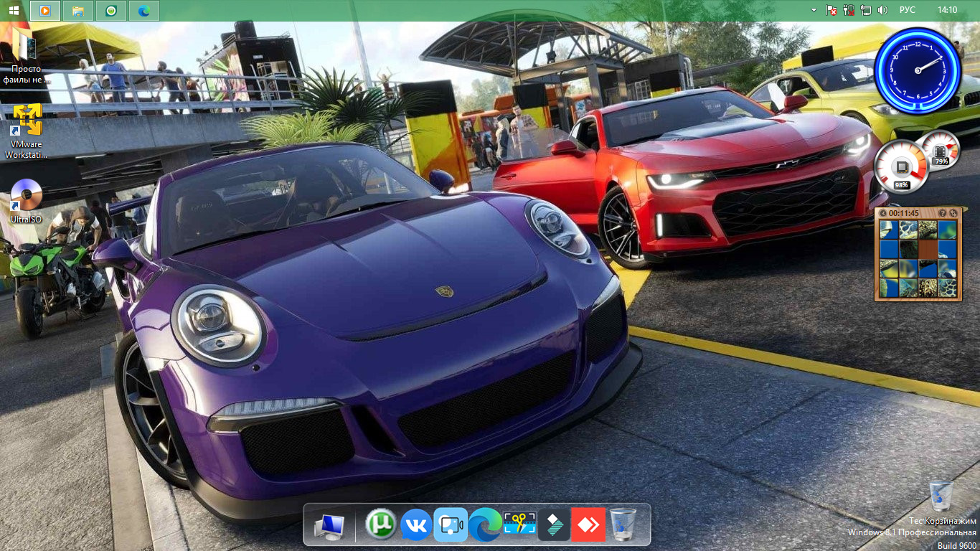Click the power plug tray icon

click(x=849, y=10)
